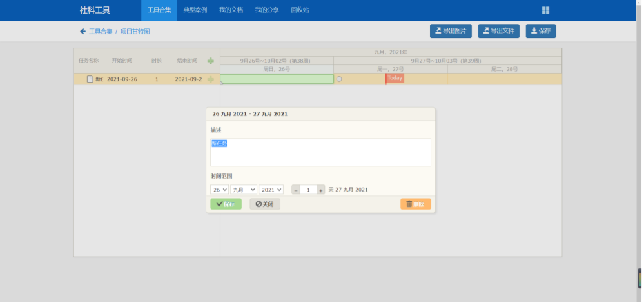Click the green task bar in Gantt chart
This screenshot has width=644, height=305.
click(278, 79)
